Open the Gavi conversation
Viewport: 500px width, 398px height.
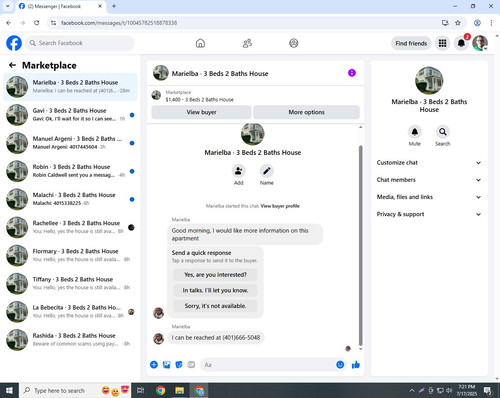coord(70,115)
